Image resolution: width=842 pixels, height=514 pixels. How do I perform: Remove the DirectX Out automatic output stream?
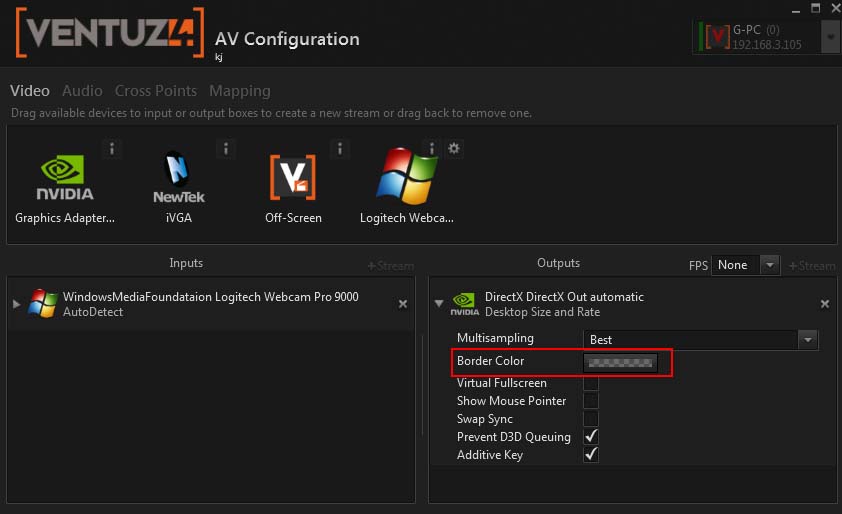[825, 304]
